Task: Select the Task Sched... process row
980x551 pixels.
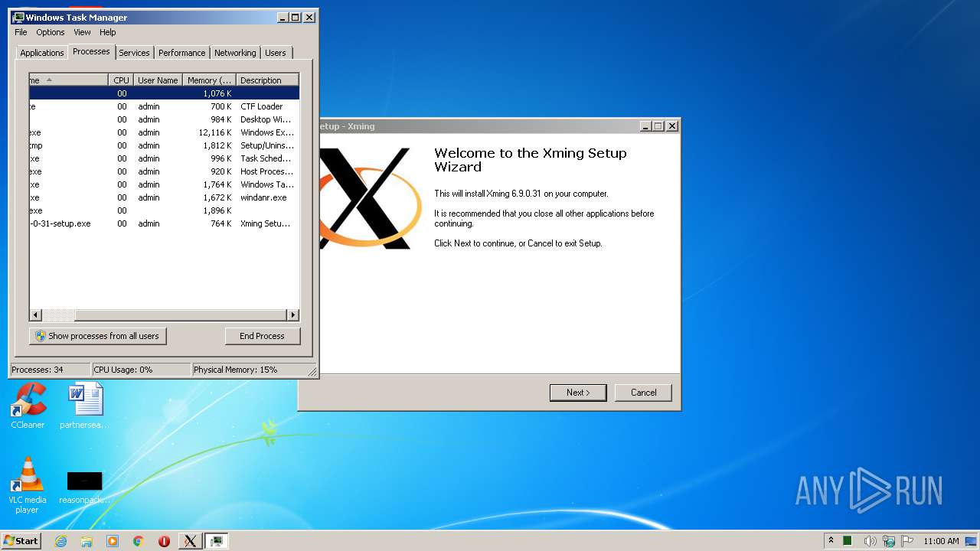Action: click(164, 158)
